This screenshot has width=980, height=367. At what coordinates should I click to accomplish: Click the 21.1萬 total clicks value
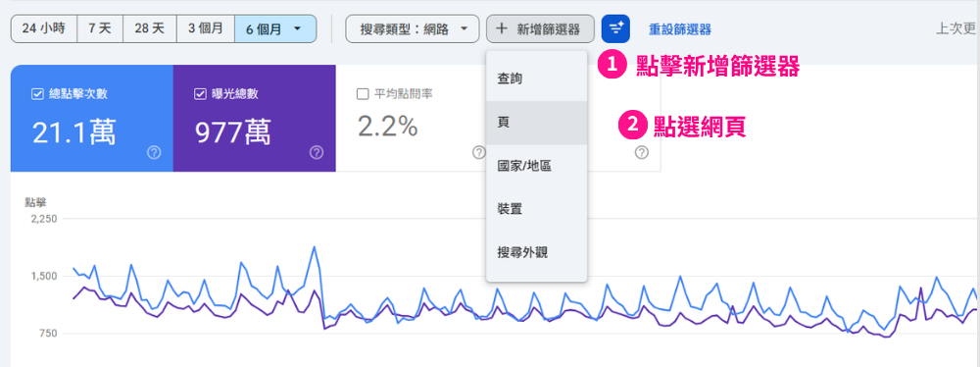(73, 132)
